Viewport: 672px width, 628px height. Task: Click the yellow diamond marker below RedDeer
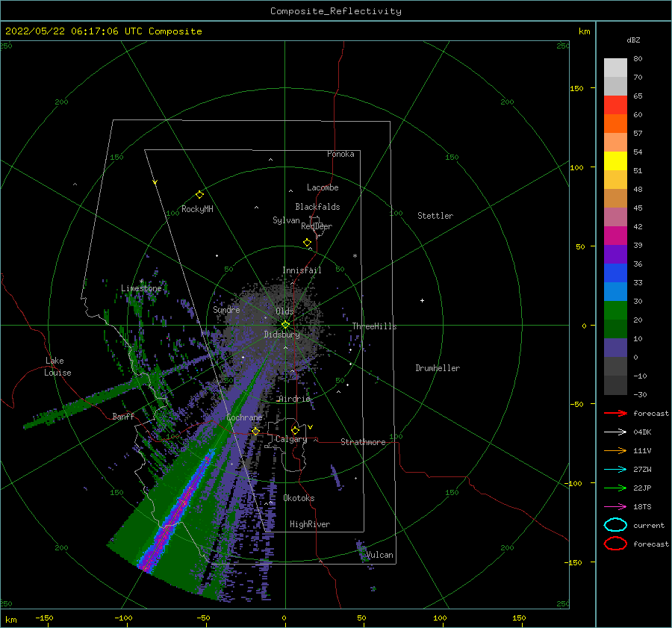(307, 243)
